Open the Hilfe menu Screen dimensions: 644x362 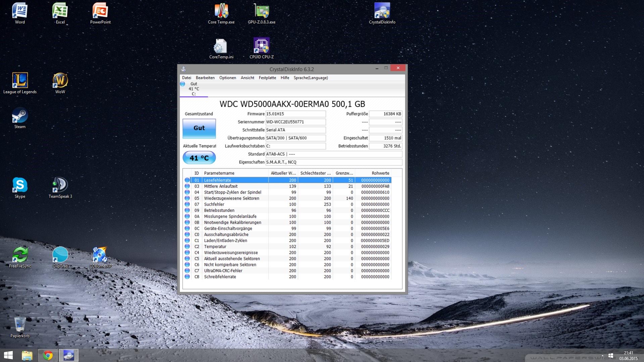pos(285,78)
